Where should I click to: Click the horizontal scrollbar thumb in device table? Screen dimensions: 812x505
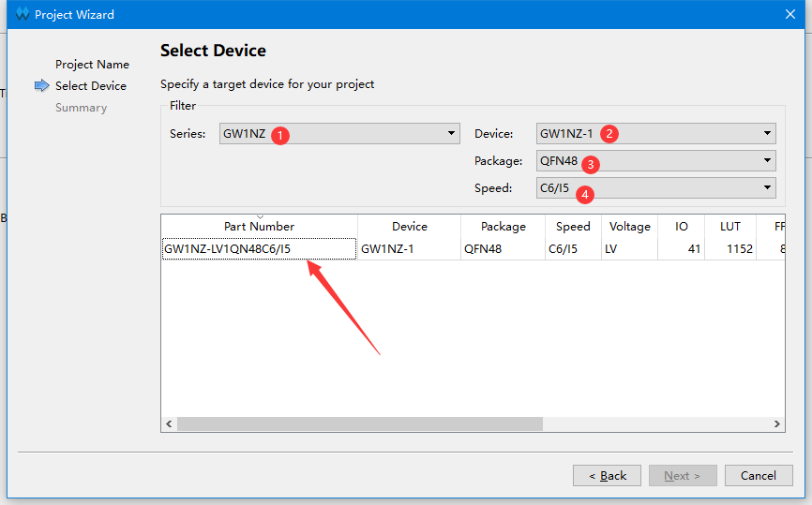(x=360, y=423)
